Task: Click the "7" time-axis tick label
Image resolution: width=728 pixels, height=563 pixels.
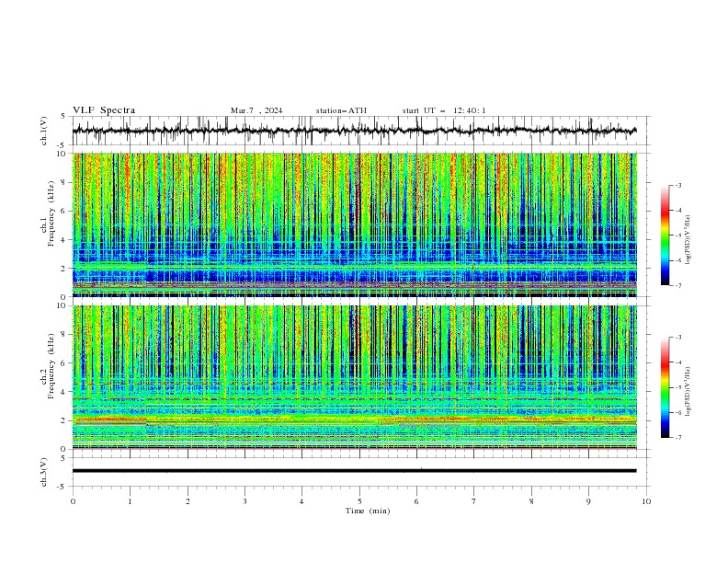Action: (474, 501)
